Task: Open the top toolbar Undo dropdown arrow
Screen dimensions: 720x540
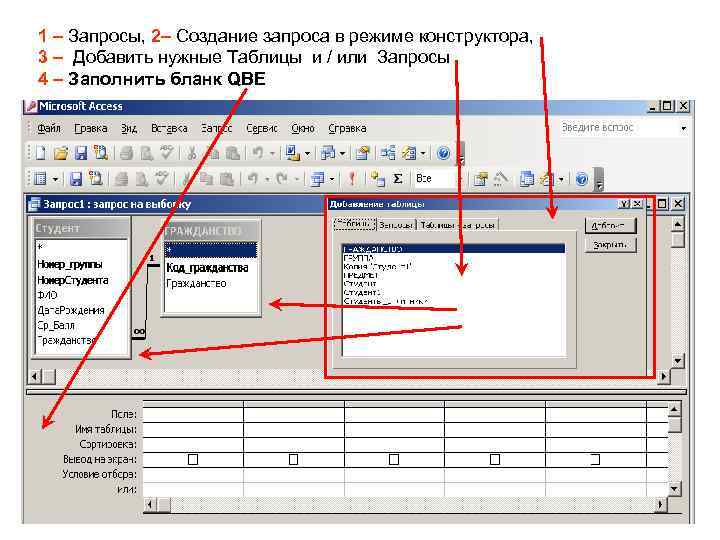Action: coord(272,153)
